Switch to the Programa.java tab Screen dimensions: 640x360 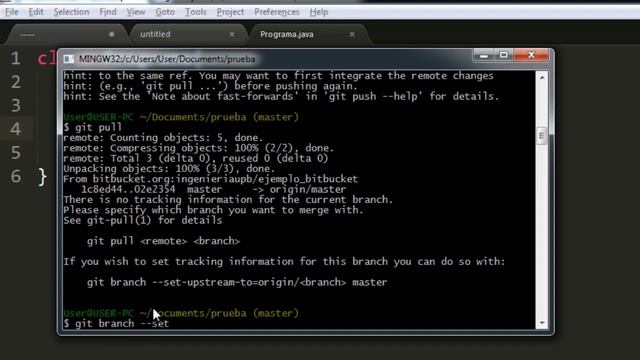coord(310,34)
